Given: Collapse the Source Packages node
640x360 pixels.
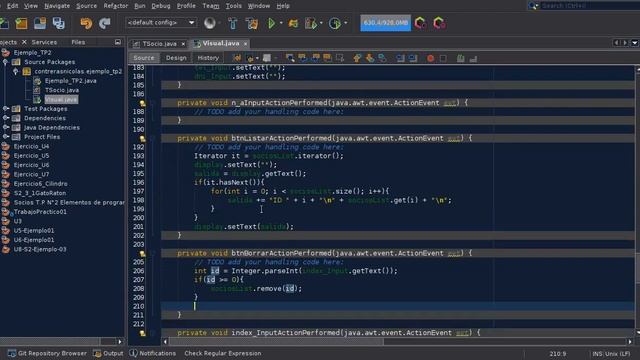Looking at the screenshot, I should pyautogui.click(x=5, y=62).
